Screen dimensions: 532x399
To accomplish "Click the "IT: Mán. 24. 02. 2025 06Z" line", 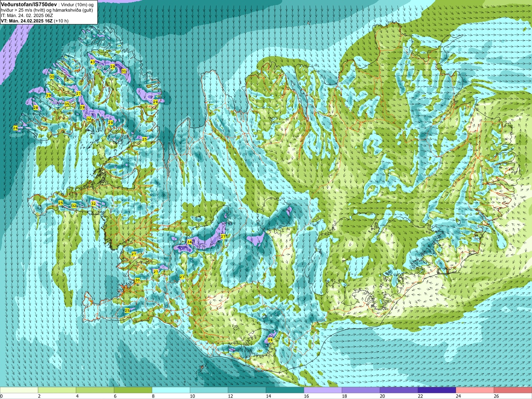I will point(27,15).
